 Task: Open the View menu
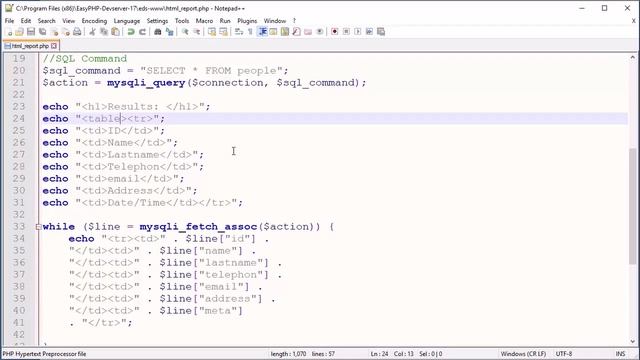[x=69, y=21]
